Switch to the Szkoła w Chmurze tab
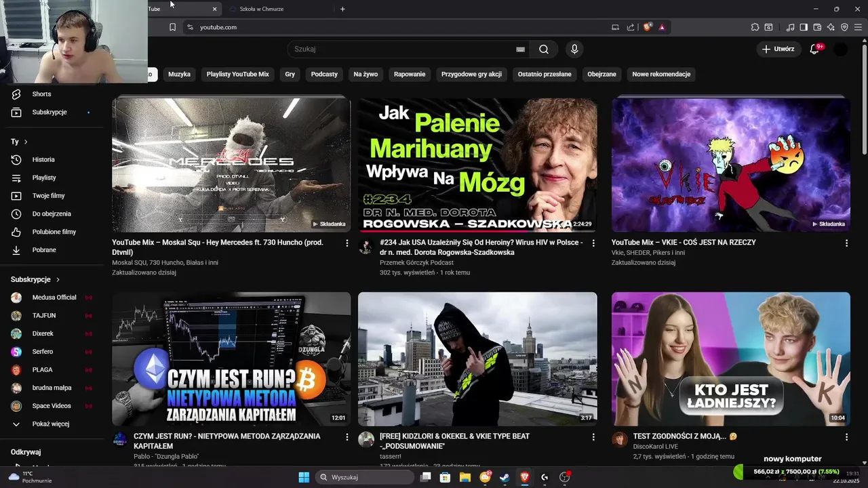Image resolution: width=868 pixels, height=488 pixels. [261, 9]
